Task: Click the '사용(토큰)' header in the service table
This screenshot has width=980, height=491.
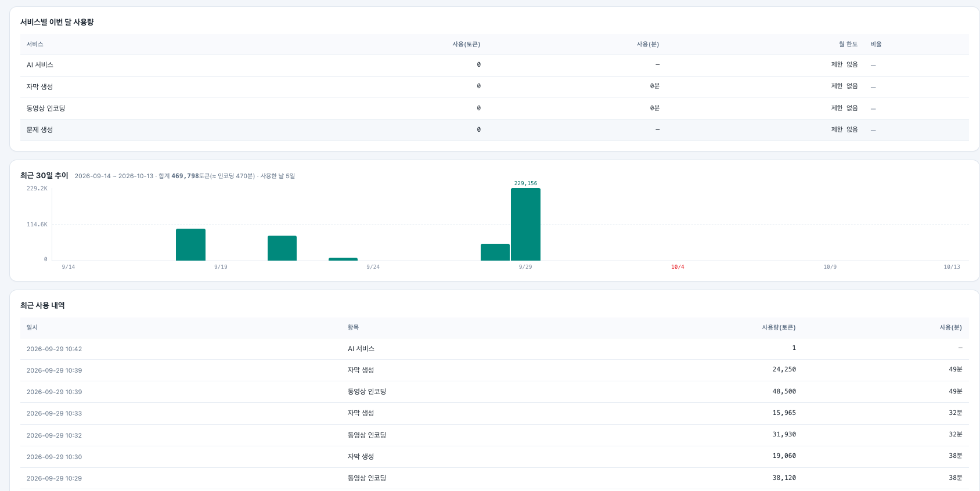Action: [x=466, y=44]
